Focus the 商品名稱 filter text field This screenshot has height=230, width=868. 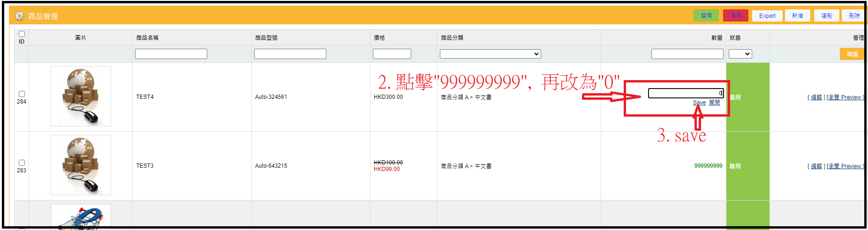[x=171, y=54]
